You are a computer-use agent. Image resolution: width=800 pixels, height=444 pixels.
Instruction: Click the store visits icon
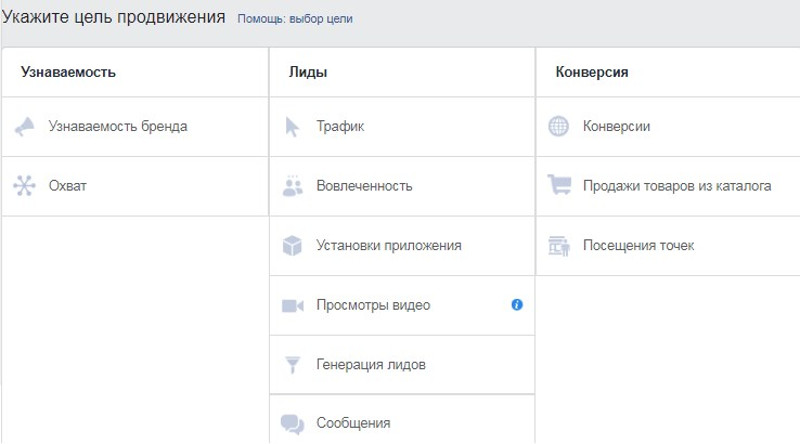[x=559, y=245]
